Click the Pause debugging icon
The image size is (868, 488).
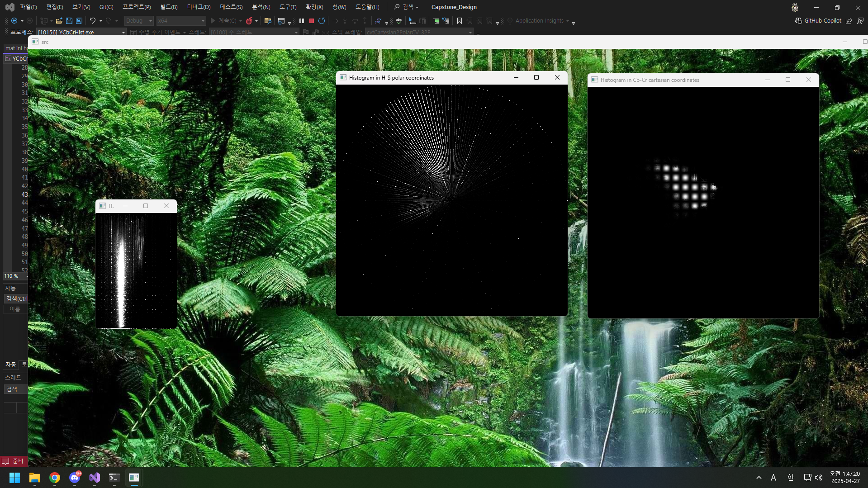point(302,21)
